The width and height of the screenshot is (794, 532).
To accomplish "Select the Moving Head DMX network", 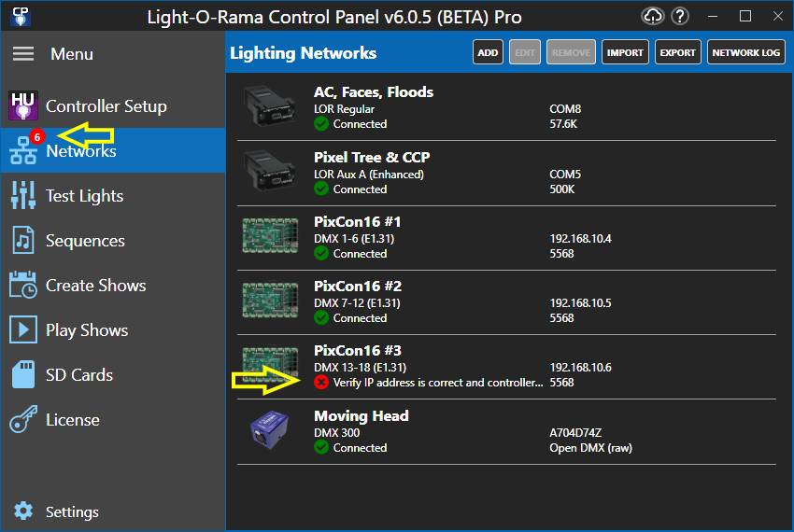I will pos(506,432).
